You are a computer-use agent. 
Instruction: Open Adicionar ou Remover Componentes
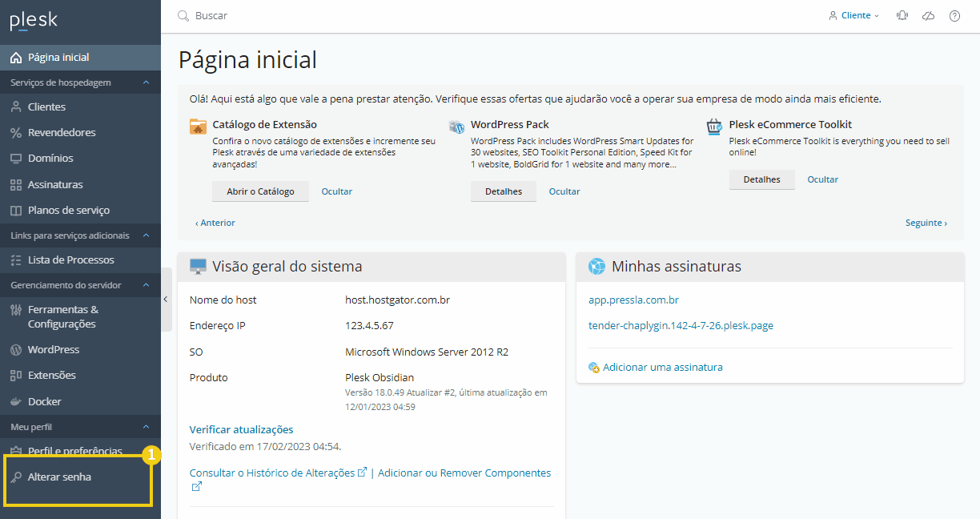[464, 473]
